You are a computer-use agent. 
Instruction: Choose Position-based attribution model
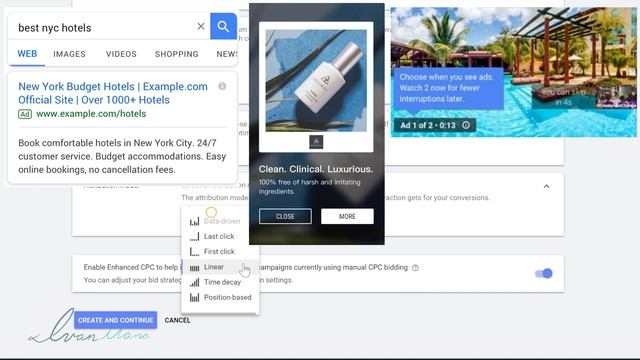click(220, 297)
